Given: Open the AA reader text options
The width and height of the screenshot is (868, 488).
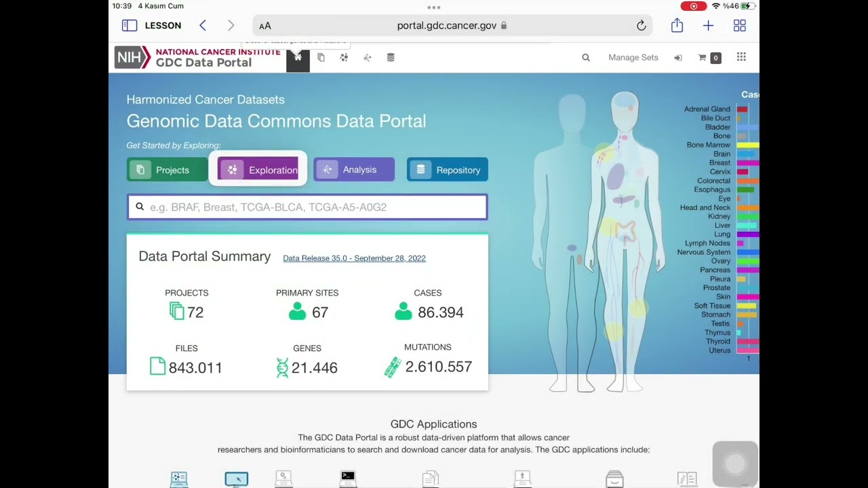Looking at the screenshot, I should [x=265, y=26].
